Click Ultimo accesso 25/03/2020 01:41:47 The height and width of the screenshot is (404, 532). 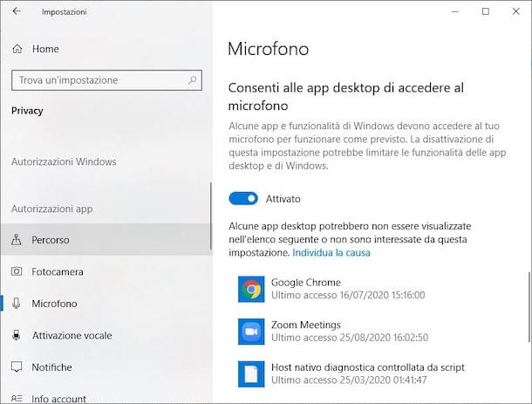[349, 380]
